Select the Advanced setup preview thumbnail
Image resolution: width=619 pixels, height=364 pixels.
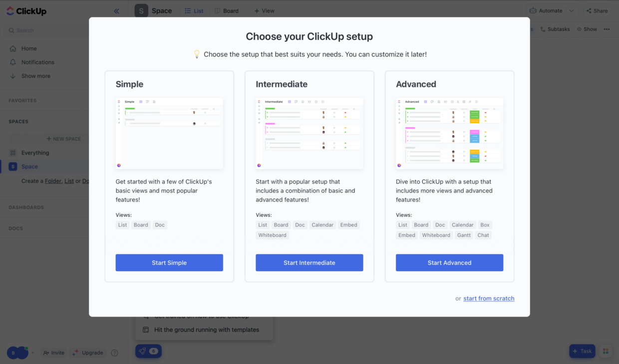coord(449,133)
